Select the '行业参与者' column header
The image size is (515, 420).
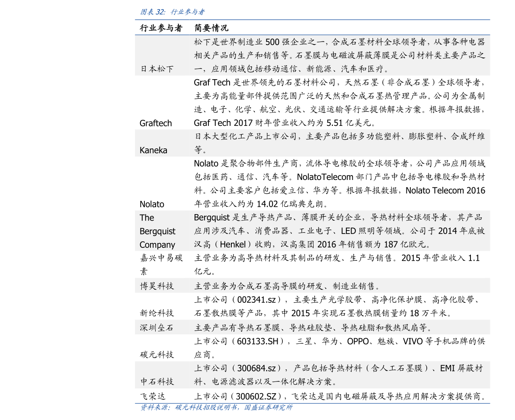click(x=161, y=28)
